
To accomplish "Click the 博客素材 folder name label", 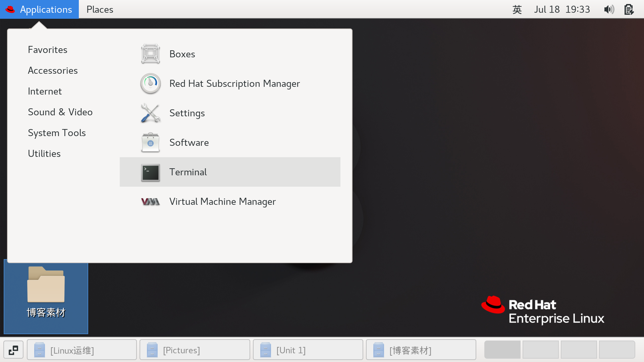I will click(46, 312).
